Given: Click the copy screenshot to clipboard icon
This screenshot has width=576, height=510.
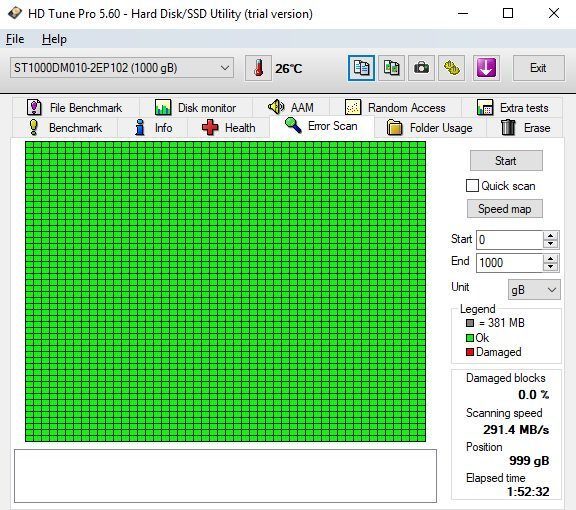Looking at the screenshot, I should pos(391,68).
